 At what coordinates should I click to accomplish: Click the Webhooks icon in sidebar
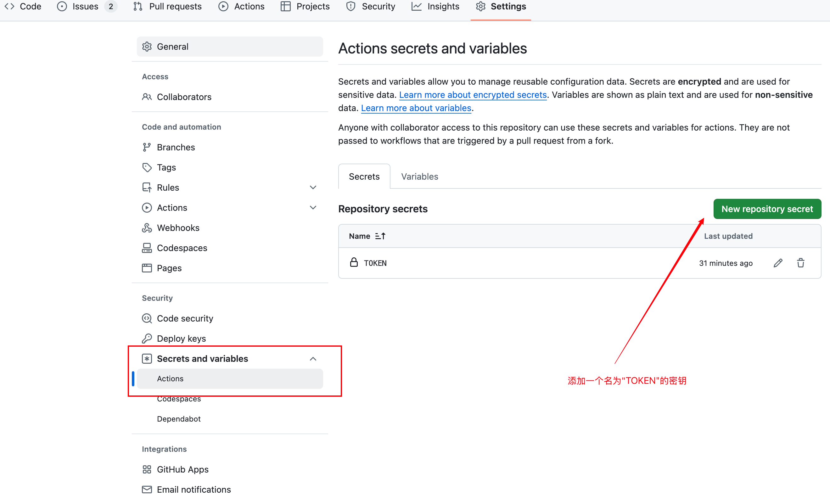[x=147, y=228]
